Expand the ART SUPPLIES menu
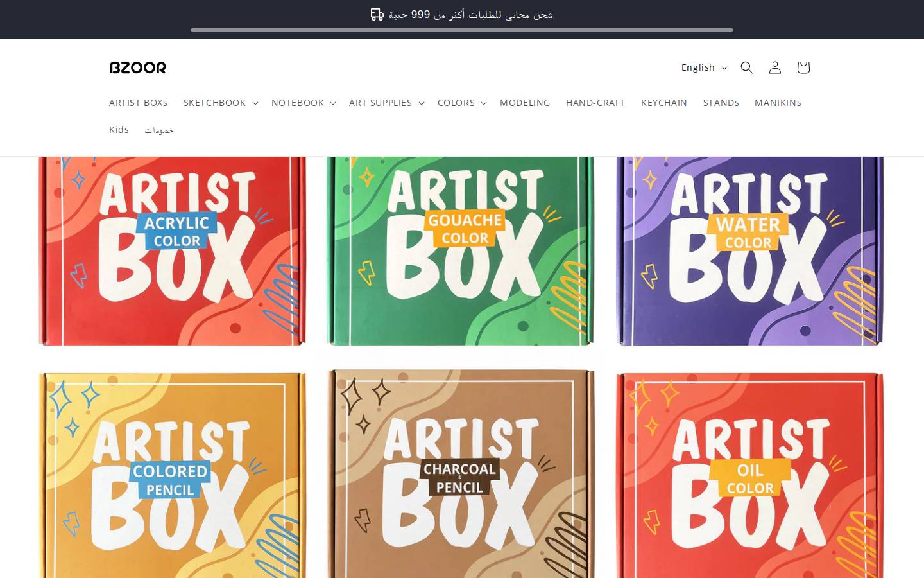 point(386,103)
